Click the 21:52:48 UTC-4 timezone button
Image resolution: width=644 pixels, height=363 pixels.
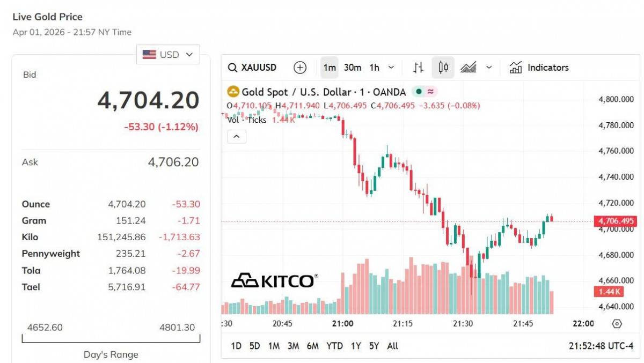click(601, 346)
